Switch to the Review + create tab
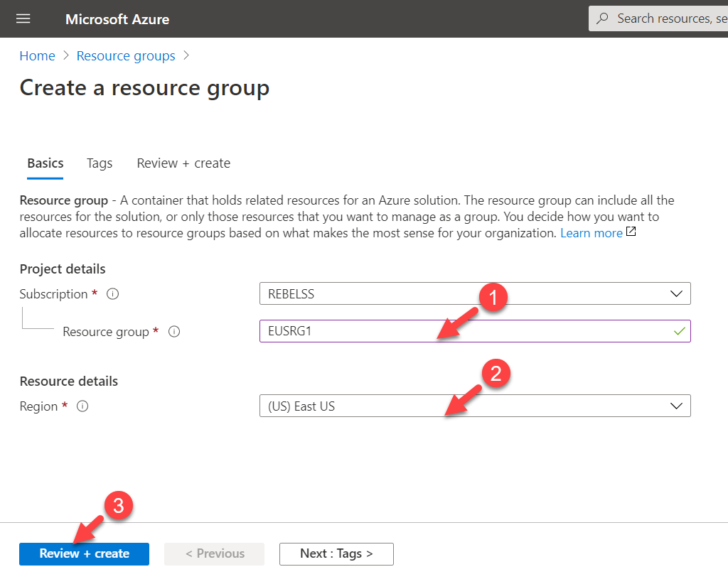The height and width of the screenshot is (584, 728). [x=183, y=163]
